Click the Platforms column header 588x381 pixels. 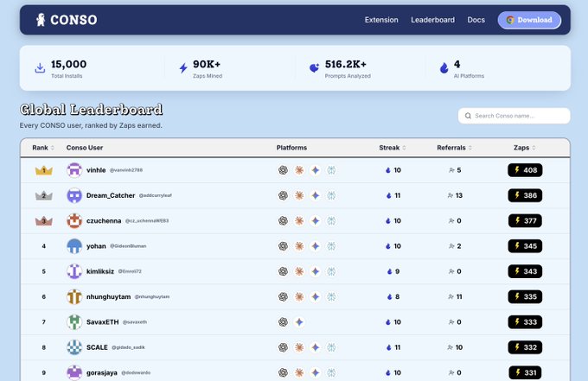[291, 148]
